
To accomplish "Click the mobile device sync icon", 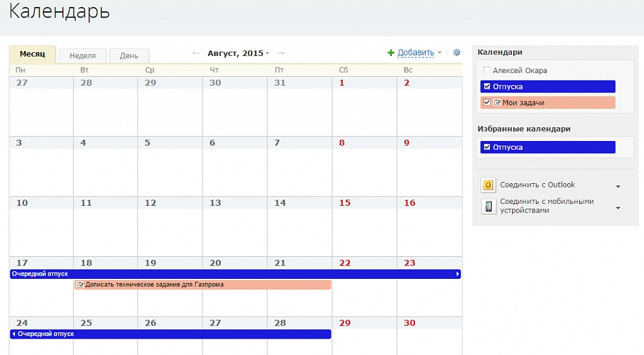I will (489, 206).
